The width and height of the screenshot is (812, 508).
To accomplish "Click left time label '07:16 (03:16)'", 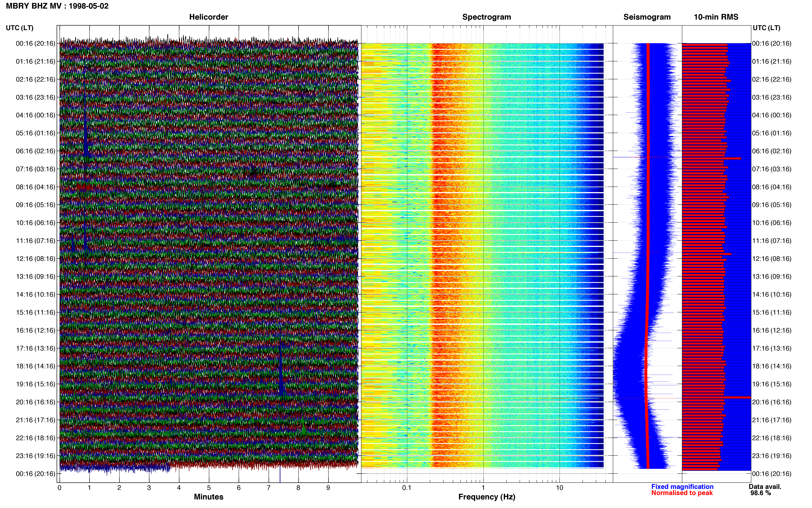I will [36, 169].
